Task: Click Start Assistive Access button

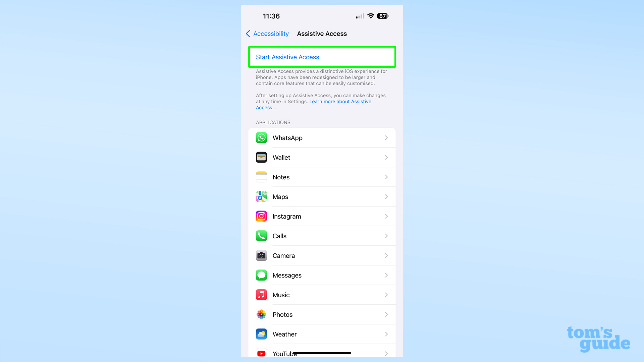Action: pos(322,57)
